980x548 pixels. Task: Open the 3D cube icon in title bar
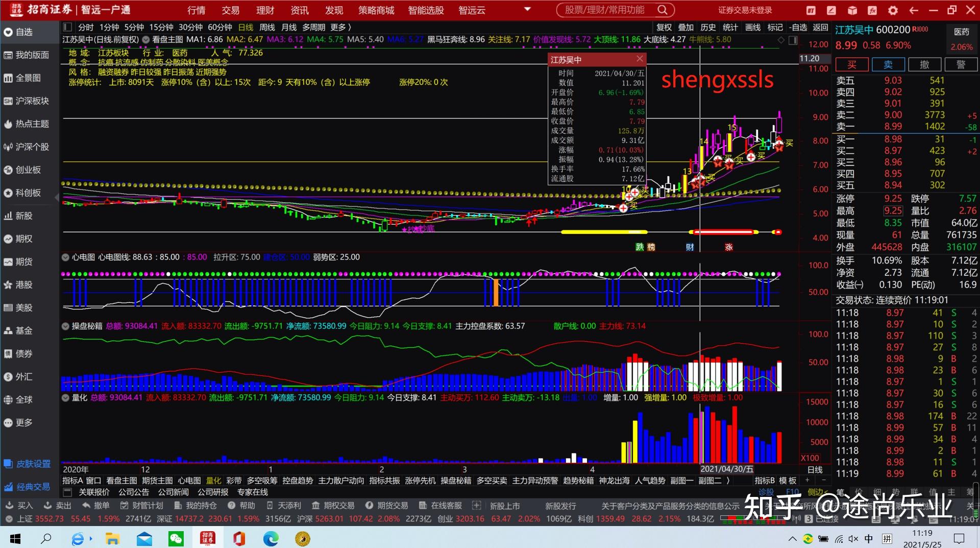852,10
